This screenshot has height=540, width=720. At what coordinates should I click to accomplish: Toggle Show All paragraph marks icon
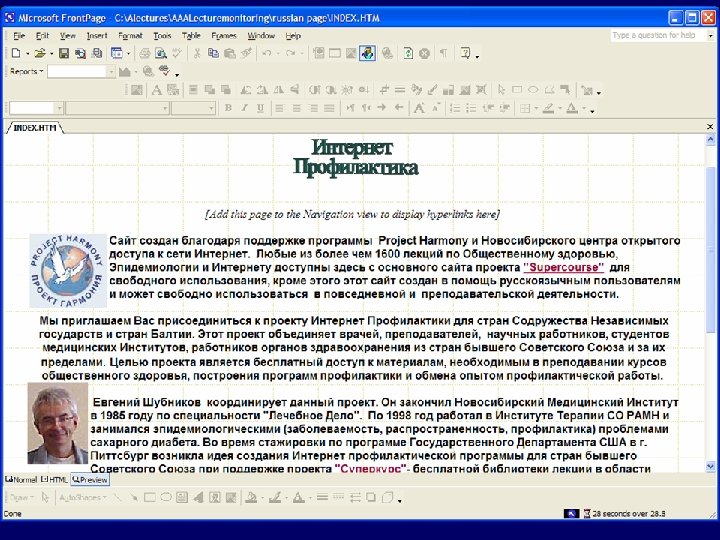[443, 53]
